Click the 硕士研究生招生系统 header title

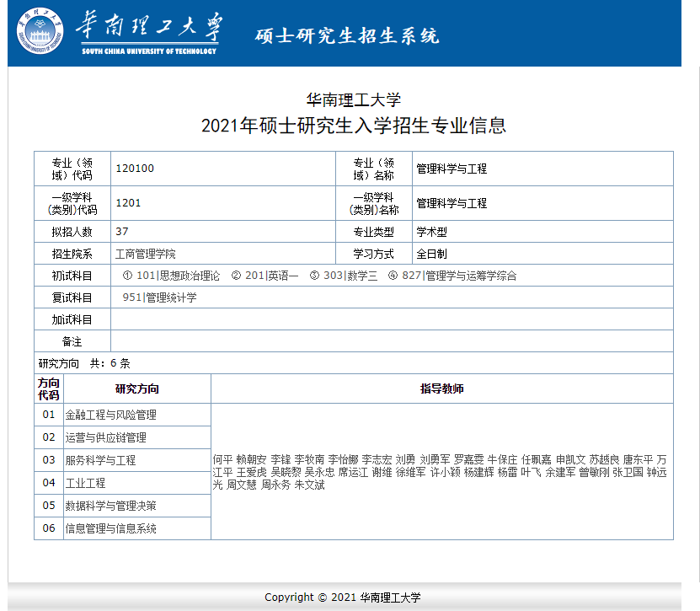pyautogui.click(x=347, y=35)
